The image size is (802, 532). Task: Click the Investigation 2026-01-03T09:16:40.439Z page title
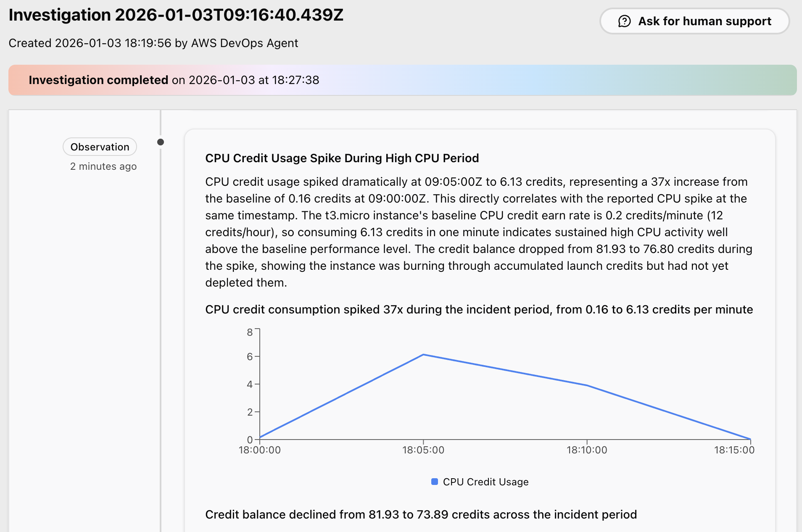[176, 15]
